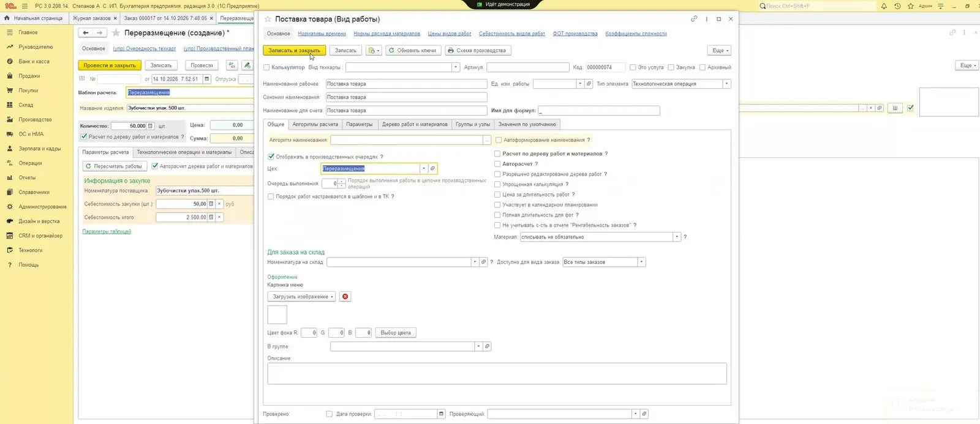Expand the 'Материал' dropdown list

pyautogui.click(x=677, y=237)
